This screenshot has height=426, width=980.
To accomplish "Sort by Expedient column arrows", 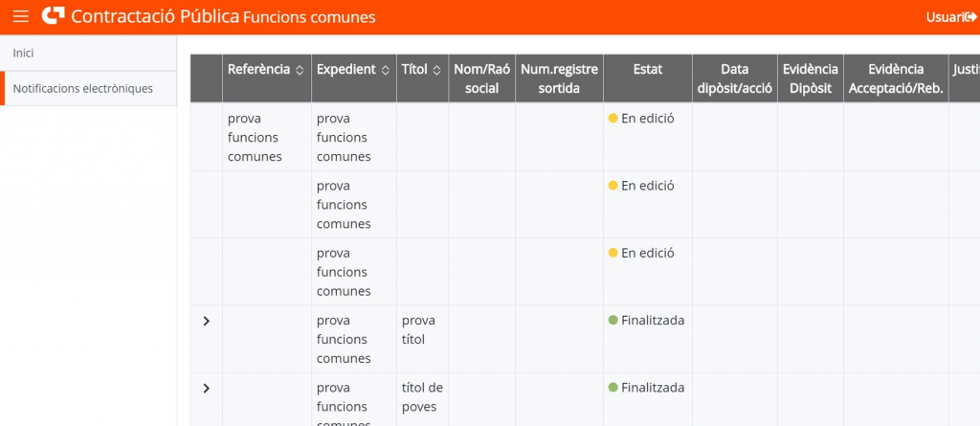I will (386, 70).
